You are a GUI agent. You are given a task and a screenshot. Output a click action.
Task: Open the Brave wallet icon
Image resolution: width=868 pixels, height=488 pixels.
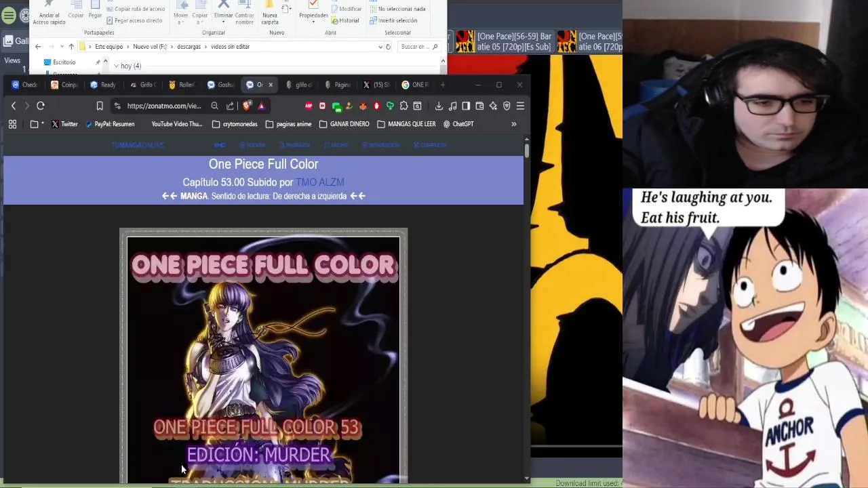[x=479, y=106]
